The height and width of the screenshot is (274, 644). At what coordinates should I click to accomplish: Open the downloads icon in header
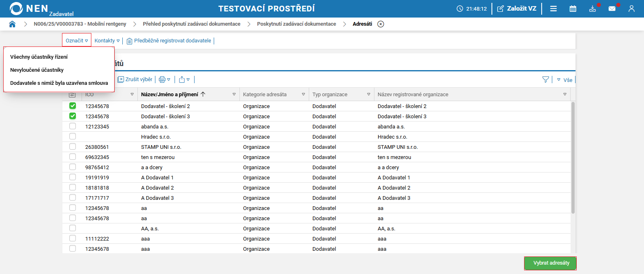pos(593,9)
